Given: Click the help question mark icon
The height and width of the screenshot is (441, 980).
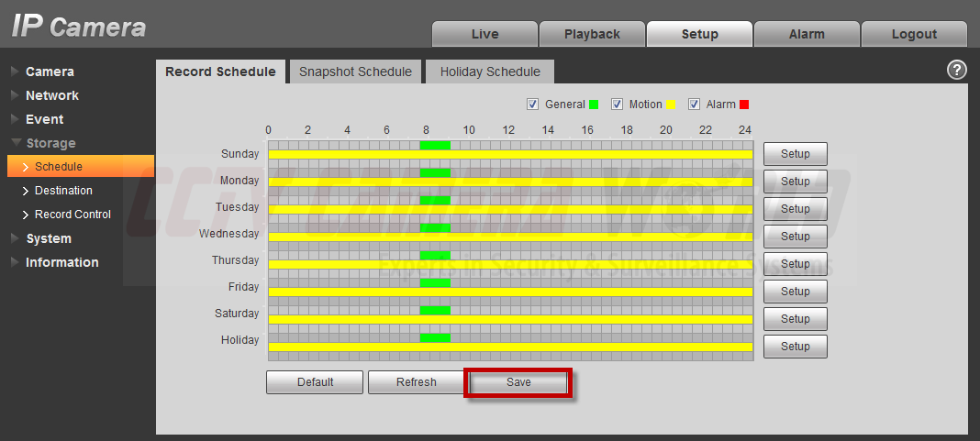Looking at the screenshot, I should [x=956, y=71].
